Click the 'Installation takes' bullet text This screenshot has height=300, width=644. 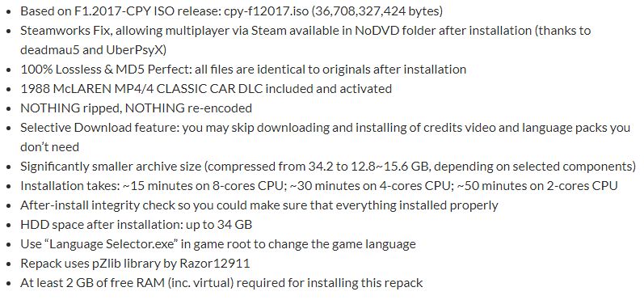point(69,185)
